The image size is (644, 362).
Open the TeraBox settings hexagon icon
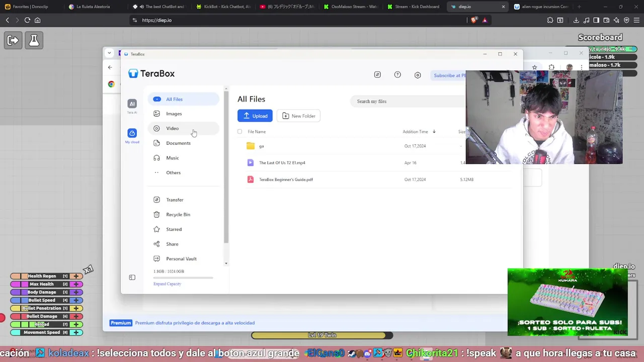(418, 75)
